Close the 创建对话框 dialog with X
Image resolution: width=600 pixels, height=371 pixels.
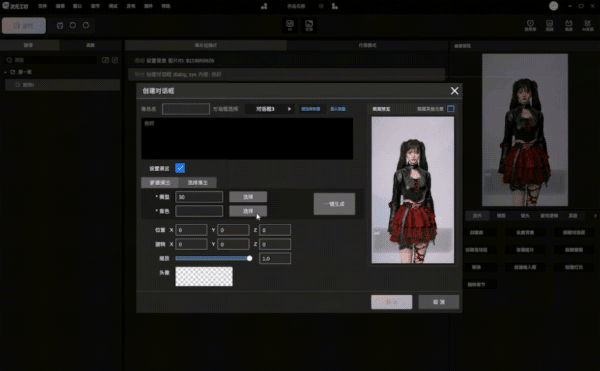point(454,91)
